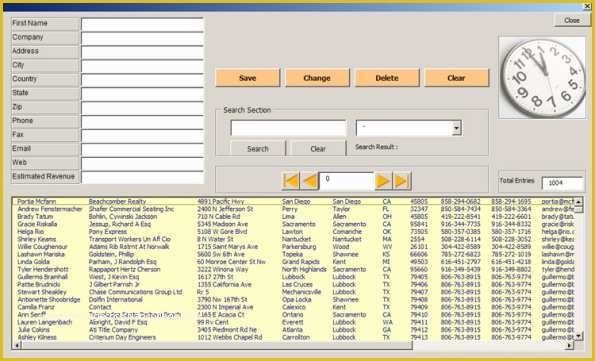595x361 pixels.
Task: Click the Company input field
Action: pyautogui.click(x=142, y=38)
